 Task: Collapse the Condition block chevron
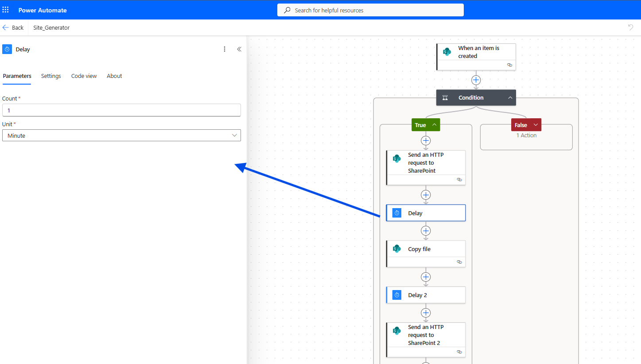510,98
